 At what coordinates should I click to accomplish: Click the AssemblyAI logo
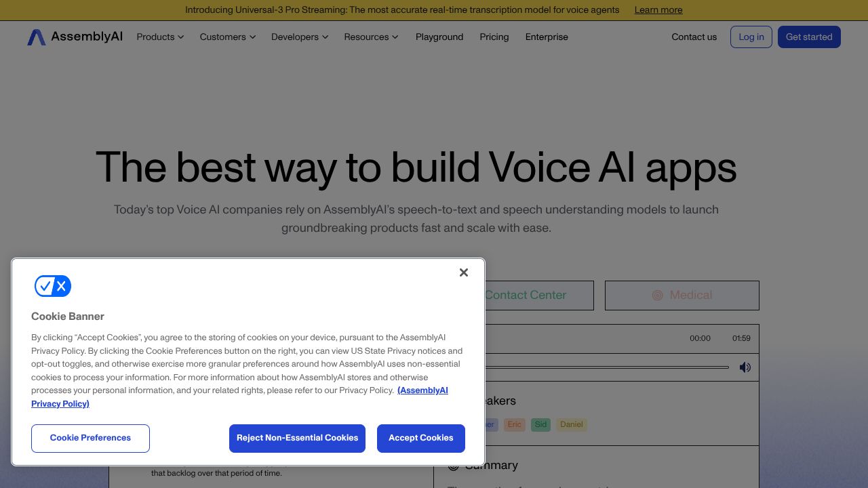point(75,37)
